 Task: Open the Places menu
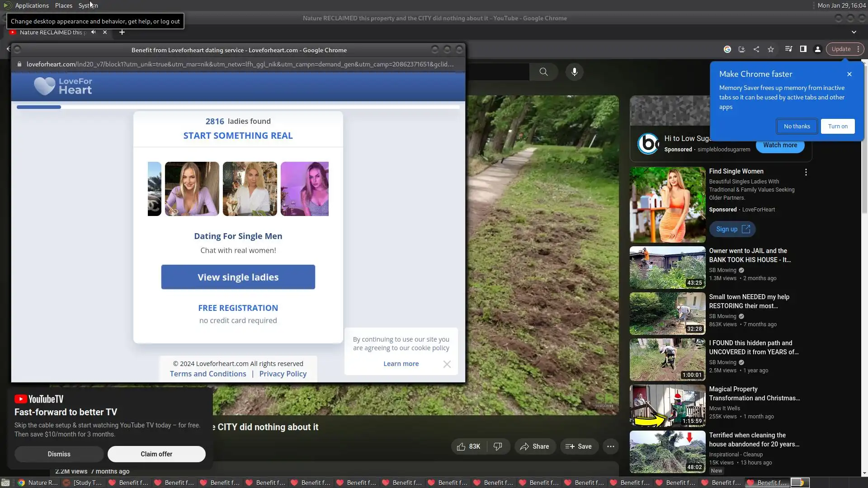pos(63,5)
